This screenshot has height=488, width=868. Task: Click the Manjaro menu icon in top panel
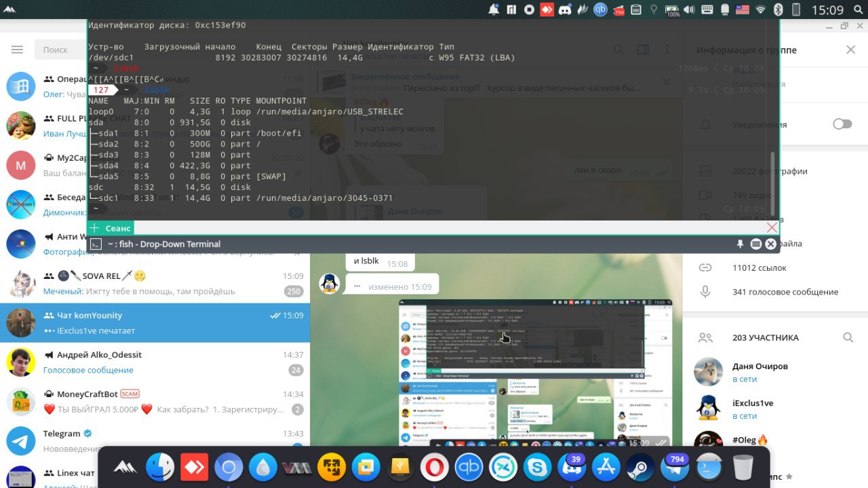click(10, 10)
